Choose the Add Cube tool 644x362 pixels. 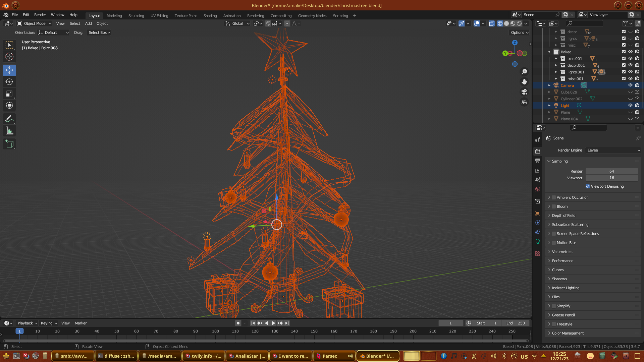[x=9, y=144]
